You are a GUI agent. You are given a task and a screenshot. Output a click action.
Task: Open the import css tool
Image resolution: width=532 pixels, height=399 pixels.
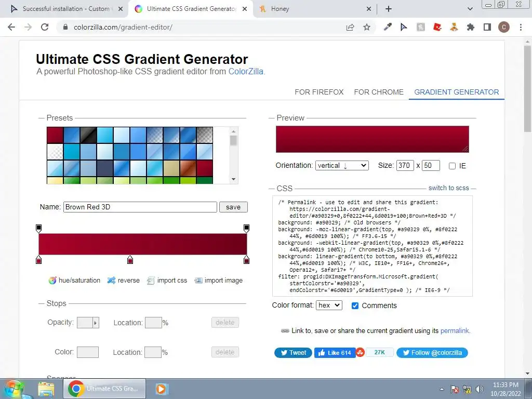coord(167,280)
